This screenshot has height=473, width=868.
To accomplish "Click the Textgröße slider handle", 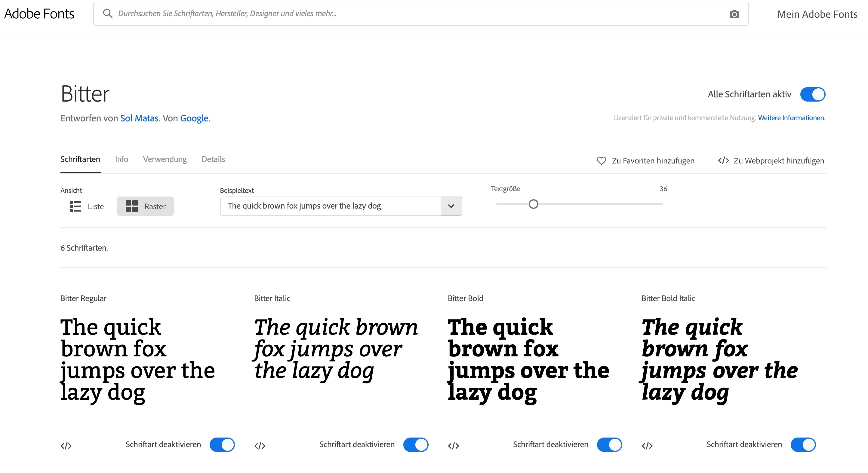I will [x=533, y=204].
